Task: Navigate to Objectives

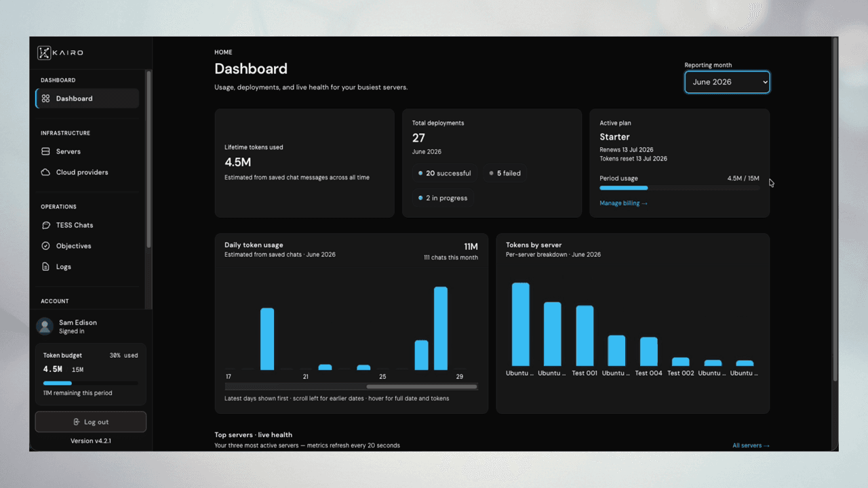Action: pyautogui.click(x=87, y=246)
